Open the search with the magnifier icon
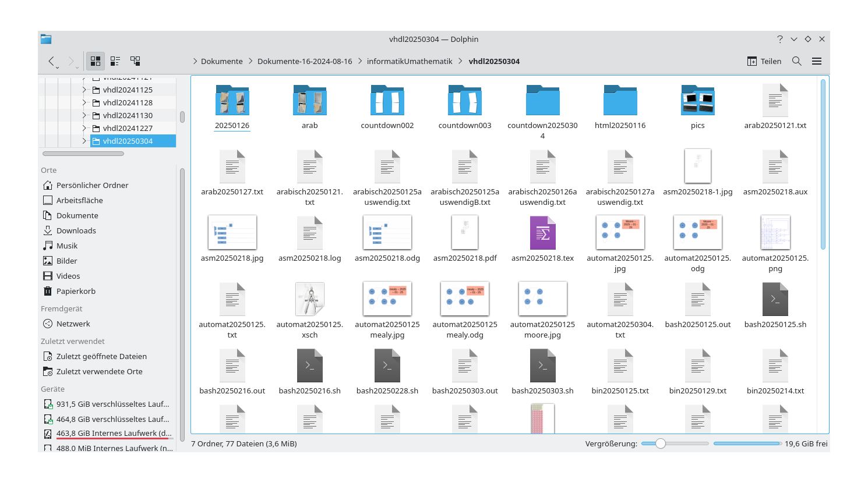The width and height of the screenshot is (868, 497). 796,61
